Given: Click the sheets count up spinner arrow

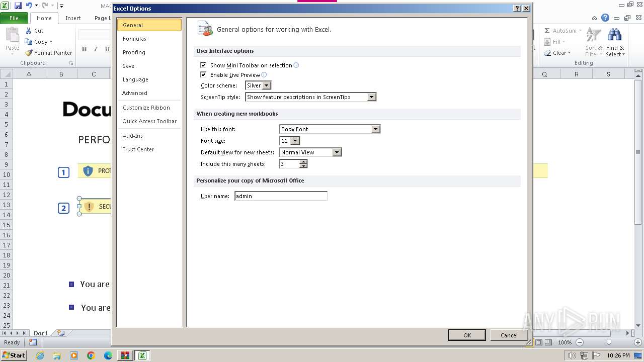Looking at the screenshot, I should (303, 162).
